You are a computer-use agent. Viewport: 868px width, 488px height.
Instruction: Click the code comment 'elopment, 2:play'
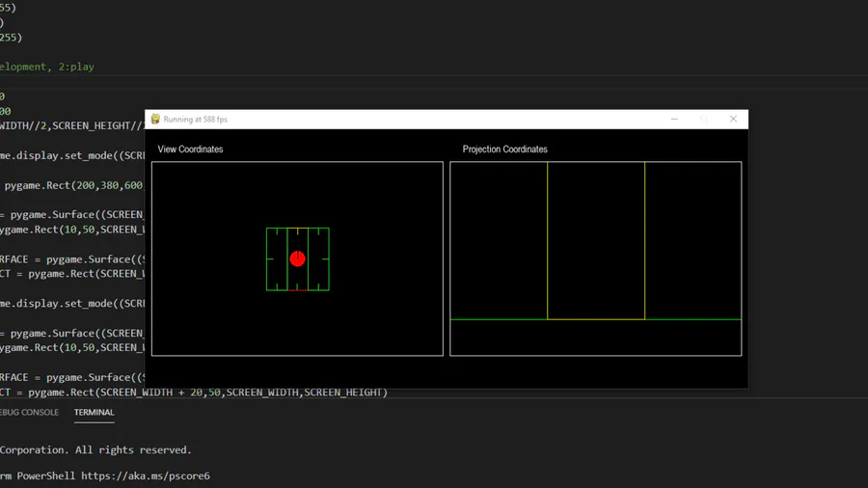point(47,67)
